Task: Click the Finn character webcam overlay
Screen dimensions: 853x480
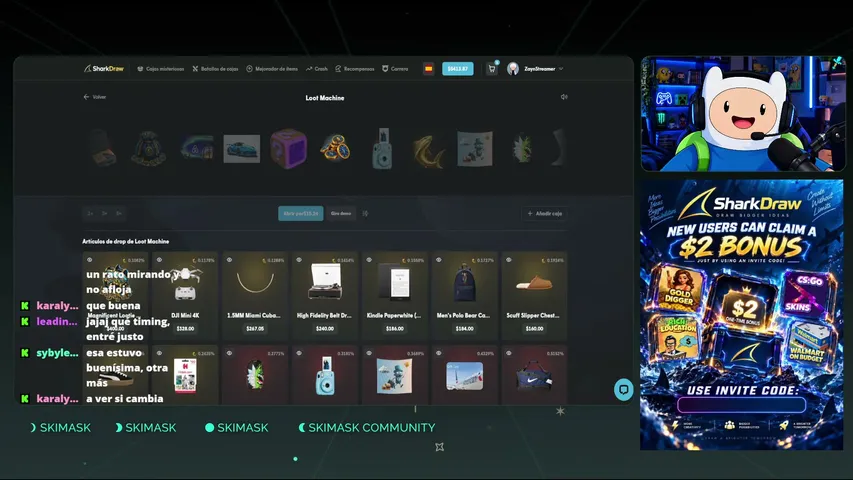Action: click(742, 114)
